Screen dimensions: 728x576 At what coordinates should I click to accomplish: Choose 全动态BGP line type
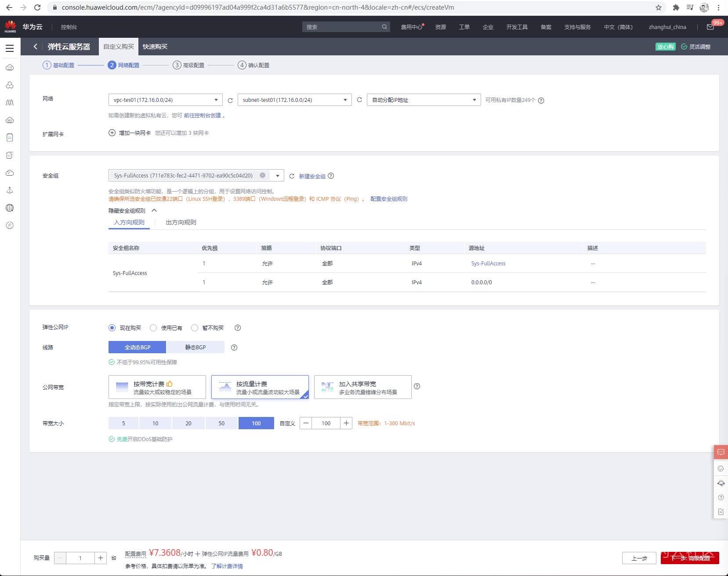click(137, 347)
